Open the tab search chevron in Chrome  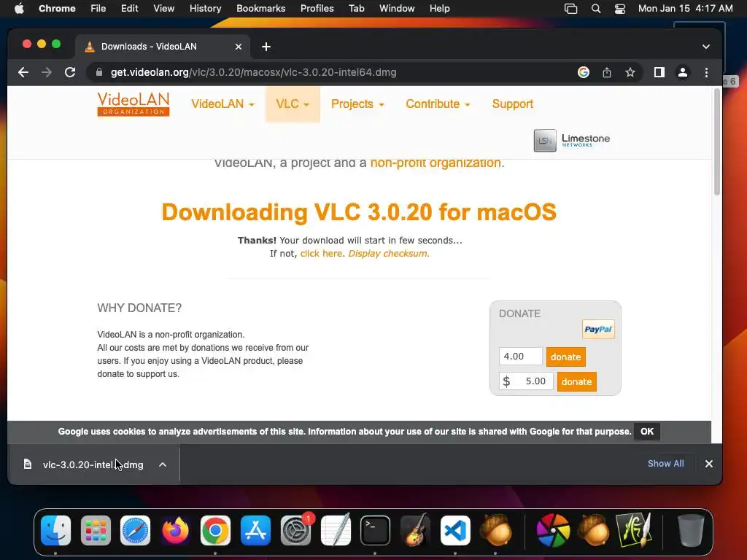pos(705,47)
